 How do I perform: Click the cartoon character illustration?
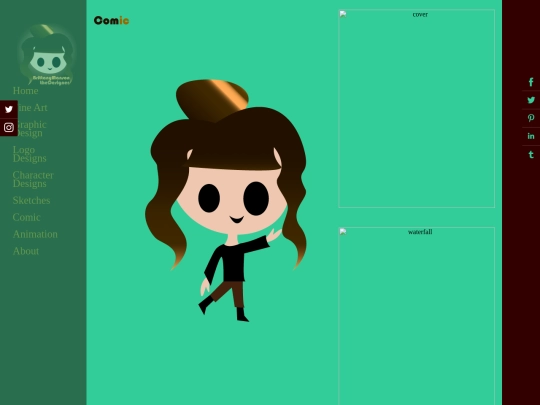coord(226,201)
